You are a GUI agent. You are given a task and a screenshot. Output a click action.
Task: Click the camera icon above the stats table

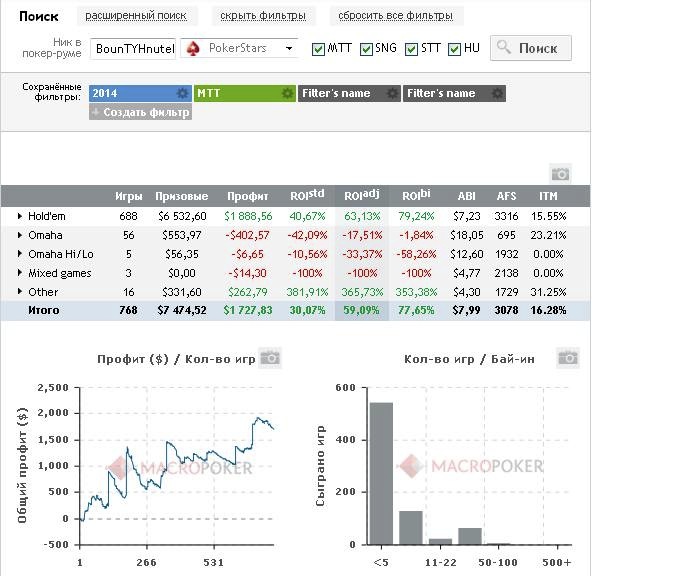pyautogui.click(x=560, y=174)
